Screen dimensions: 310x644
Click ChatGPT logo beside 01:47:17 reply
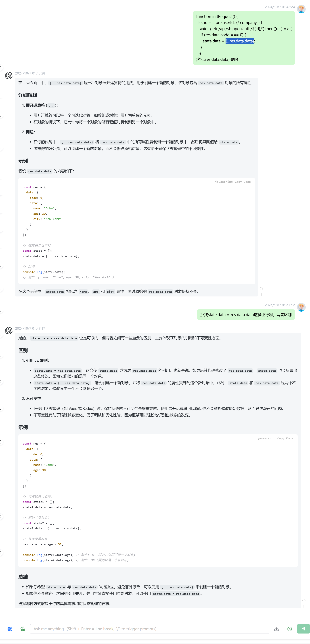tap(9, 331)
